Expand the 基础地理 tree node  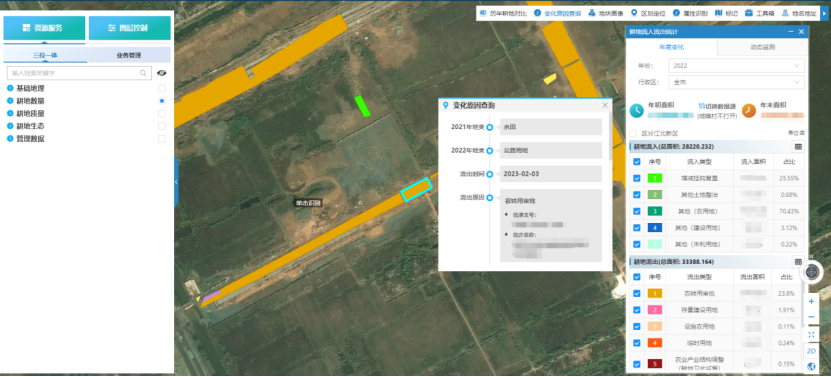coord(10,88)
